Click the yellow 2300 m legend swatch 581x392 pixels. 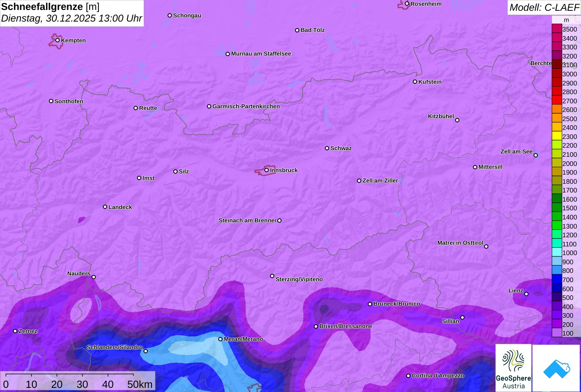tap(557, 136)
